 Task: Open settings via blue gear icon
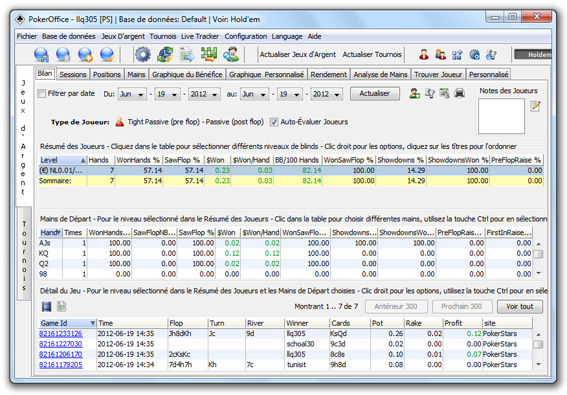tap(143, 55)
